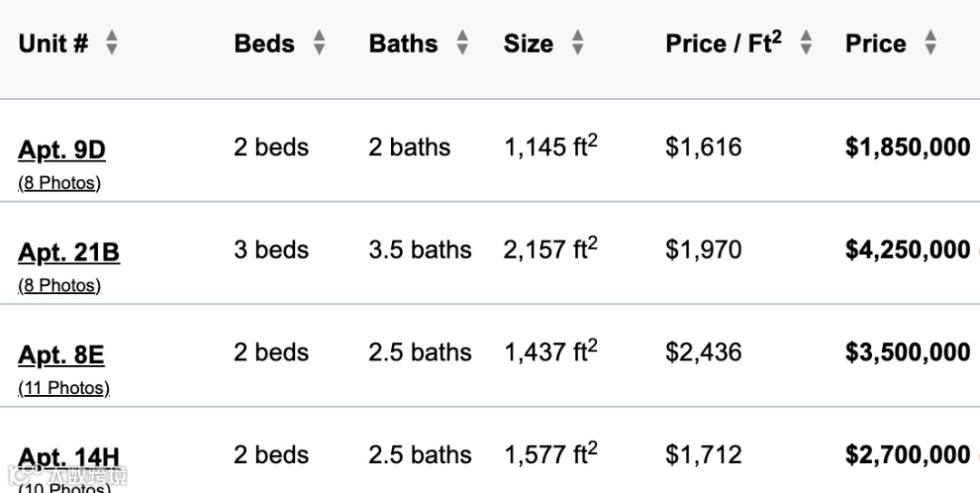Image resolution: width=980 pixels, height=493 pixels.
Task: Click sort arrows beside Size header
Action: tap(578, 43)
